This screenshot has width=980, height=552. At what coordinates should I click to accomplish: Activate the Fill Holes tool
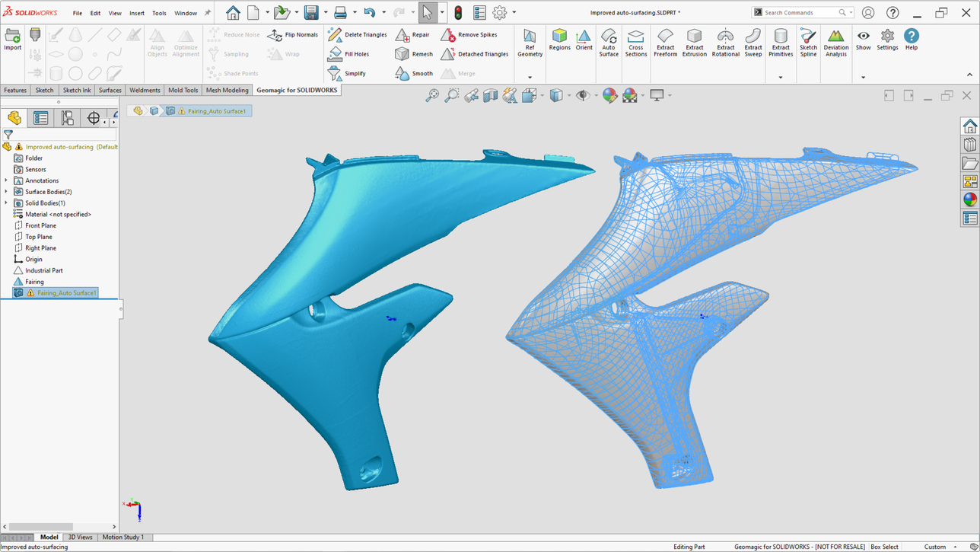click(x=348, y=54)
